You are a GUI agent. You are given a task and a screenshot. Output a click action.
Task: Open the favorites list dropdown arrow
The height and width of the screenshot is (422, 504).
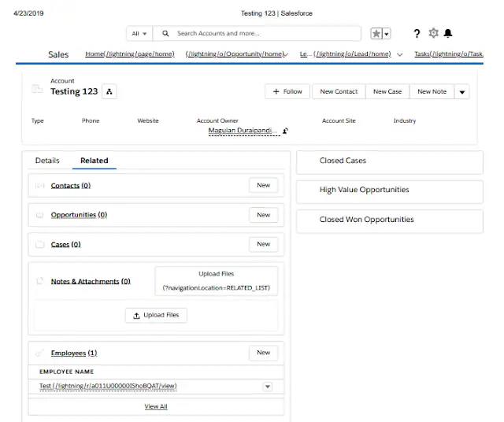(387, 33)
